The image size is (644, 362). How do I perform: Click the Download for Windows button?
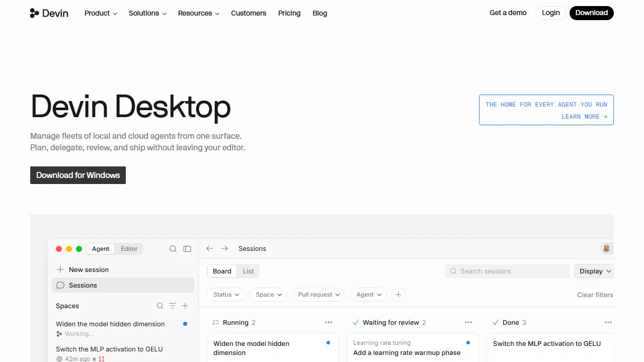click(78, 175)
